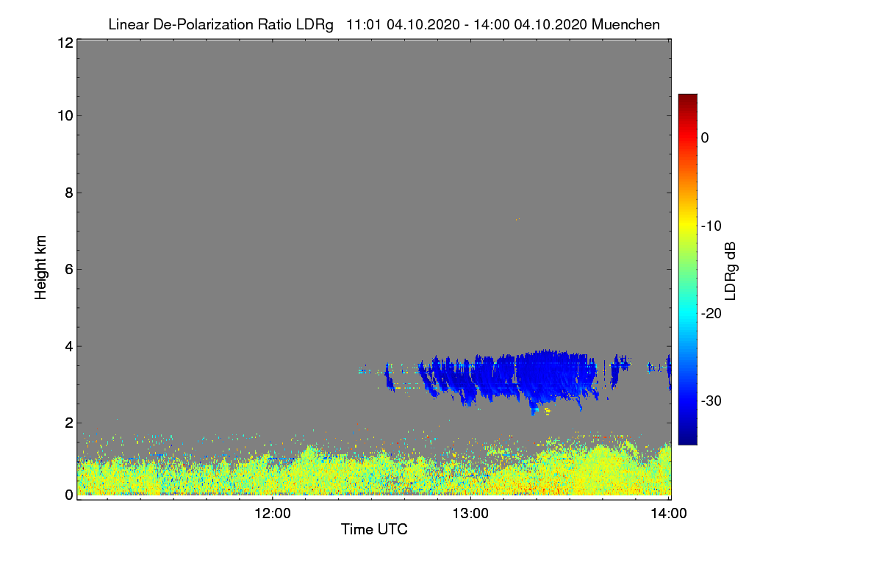This screenshot has height=588, width=882.
Task: Click the '0' colorbar tick label
Action: [x=705, y=137]
